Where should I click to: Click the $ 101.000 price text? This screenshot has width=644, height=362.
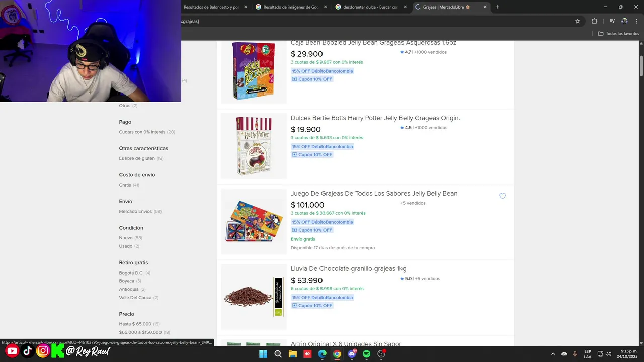pyautogui.click(x=307, y=205)
